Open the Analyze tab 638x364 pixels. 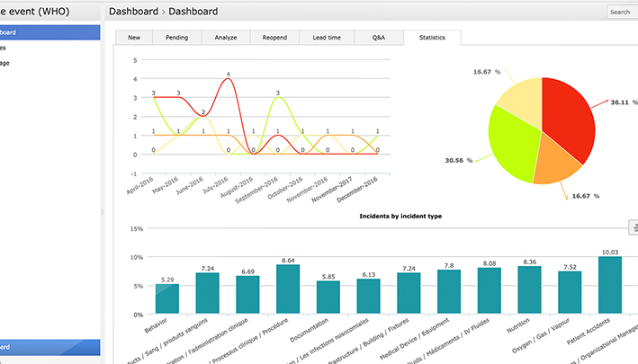pos(226,38)
